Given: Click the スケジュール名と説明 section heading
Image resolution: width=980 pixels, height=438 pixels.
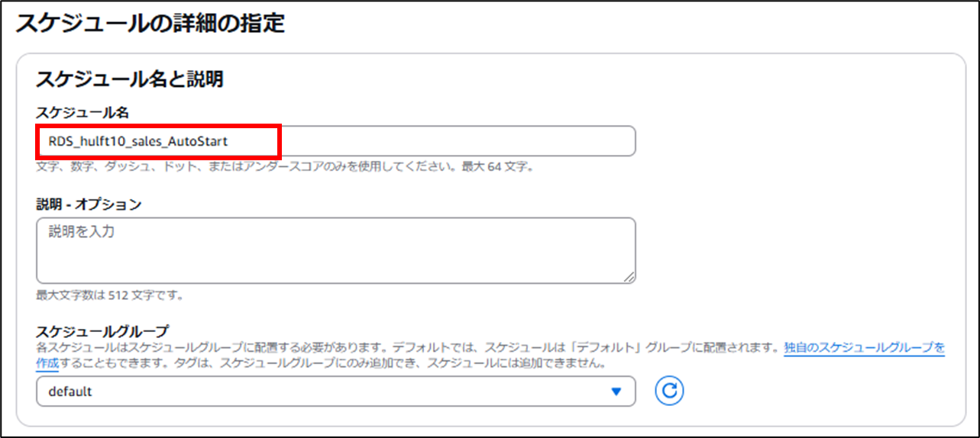Looking at the screenshot, I should click(130, 79).
